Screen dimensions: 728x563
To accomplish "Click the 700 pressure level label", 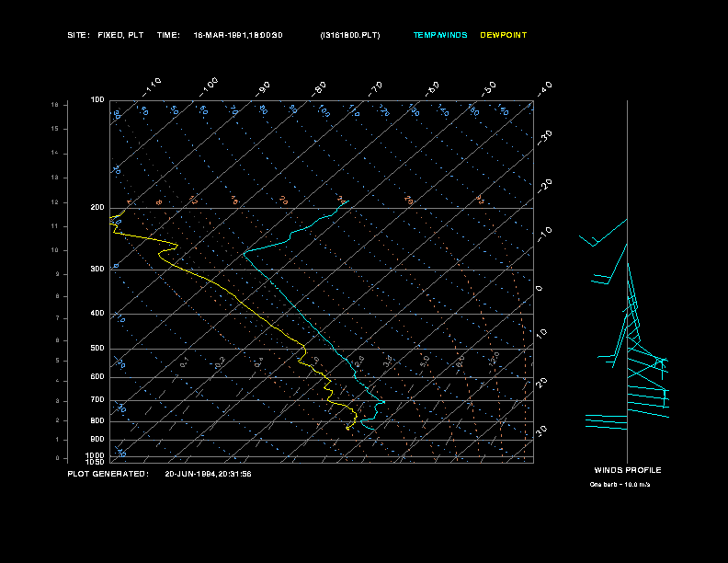I will [97, 400].
